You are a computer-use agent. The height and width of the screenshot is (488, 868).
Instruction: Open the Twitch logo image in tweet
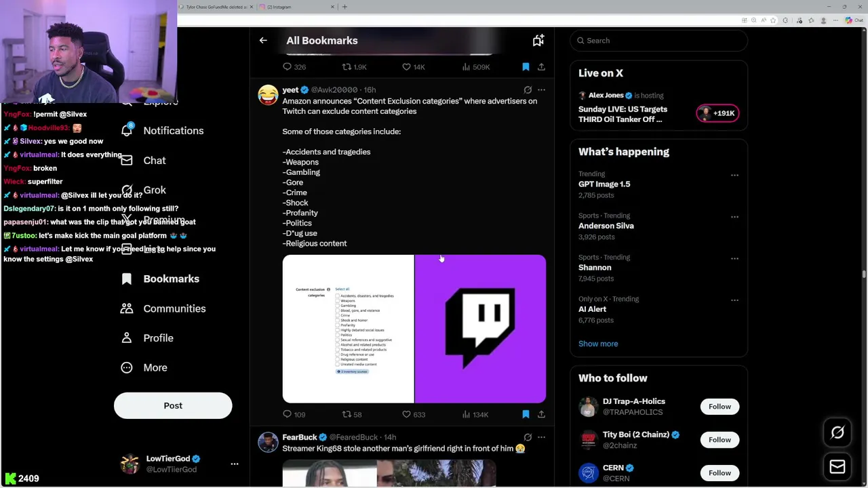coord(480,329)
